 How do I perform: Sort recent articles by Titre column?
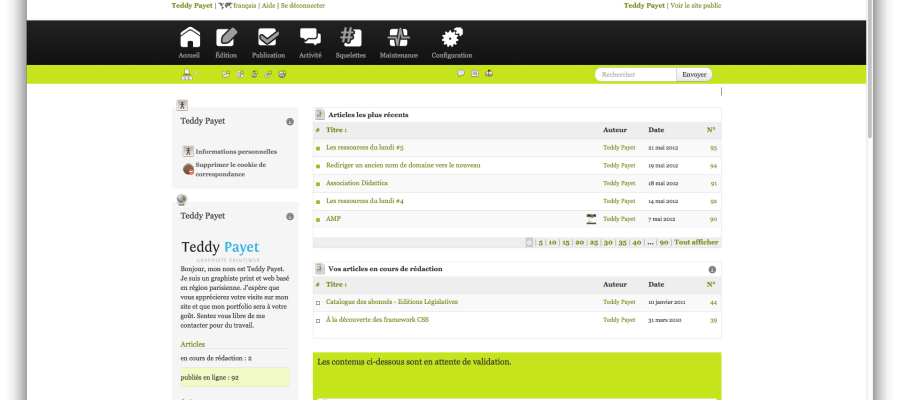click(x=336, y=130)
